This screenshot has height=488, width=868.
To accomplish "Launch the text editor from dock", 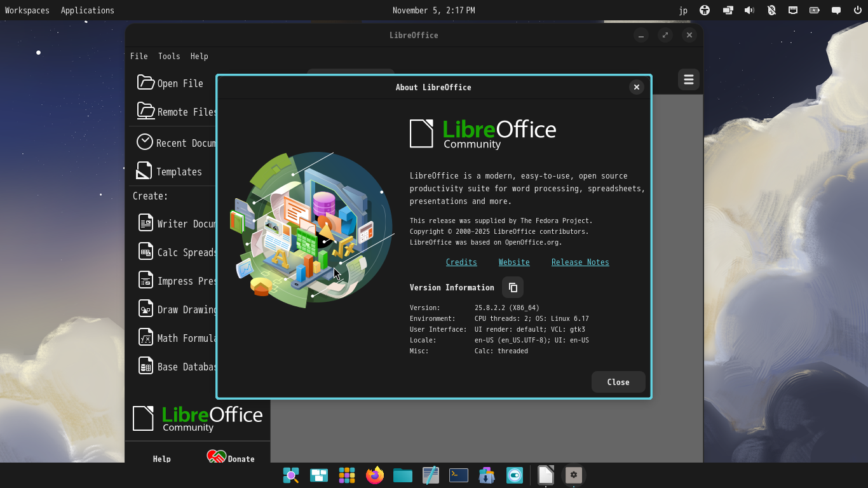I will point(431,475).
